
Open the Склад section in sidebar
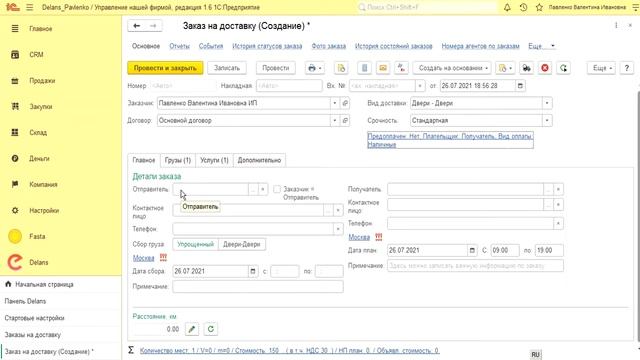[38, 133]
